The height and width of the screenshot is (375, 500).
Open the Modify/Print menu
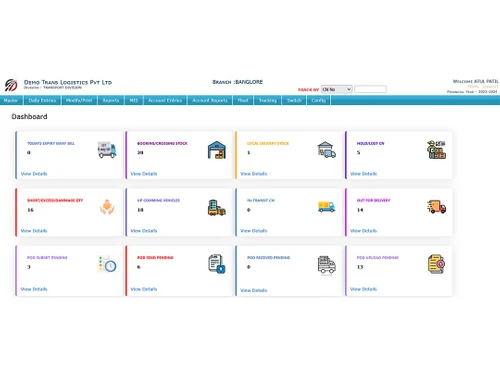pos(79,100)
